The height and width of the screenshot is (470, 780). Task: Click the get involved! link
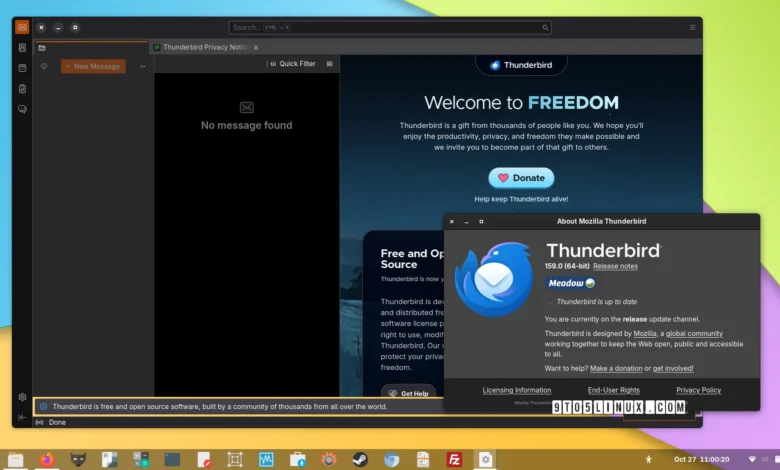673,369
